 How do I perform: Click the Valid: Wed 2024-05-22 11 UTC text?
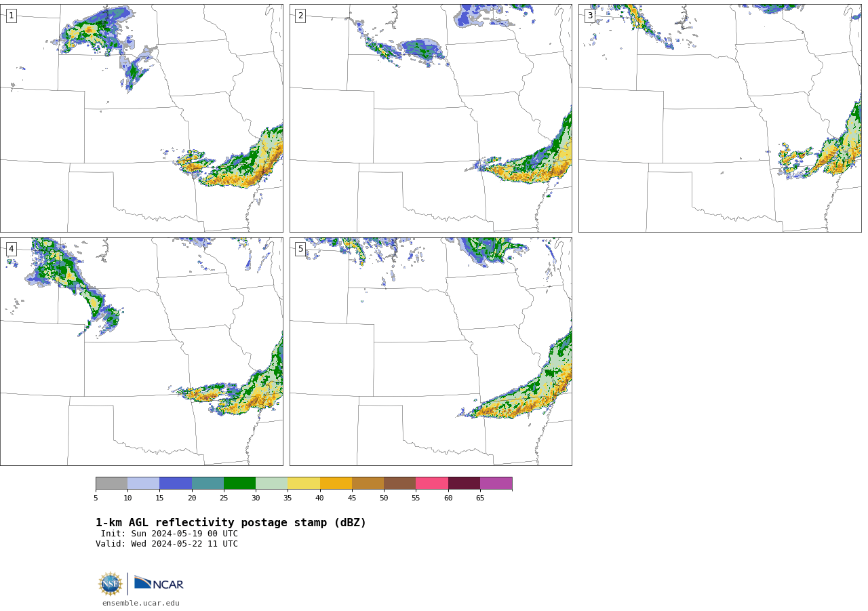[167, 544]
